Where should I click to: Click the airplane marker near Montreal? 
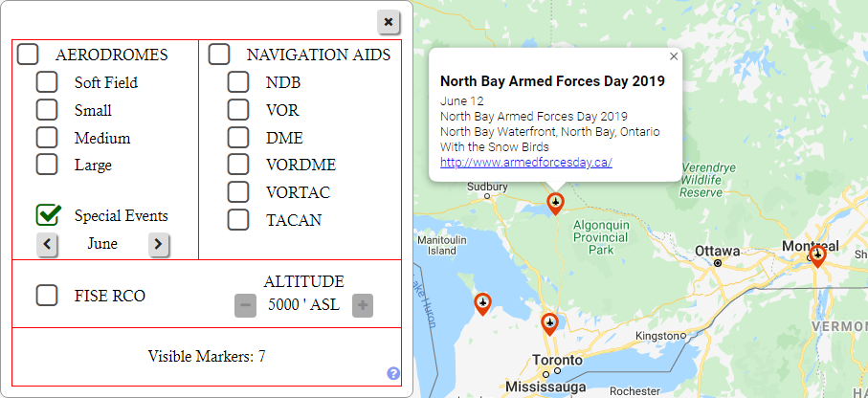point(816,255)
